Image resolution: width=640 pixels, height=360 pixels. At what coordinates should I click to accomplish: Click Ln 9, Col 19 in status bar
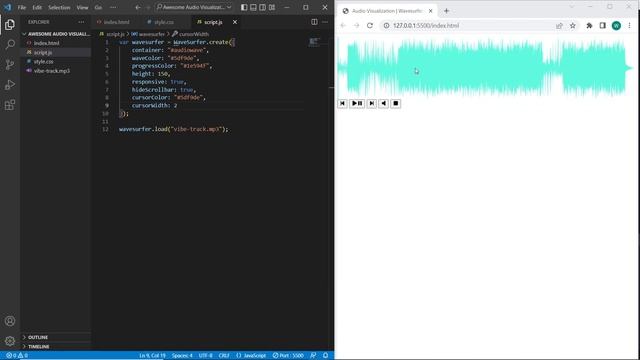pyautogui.click(x=152, y=356)
